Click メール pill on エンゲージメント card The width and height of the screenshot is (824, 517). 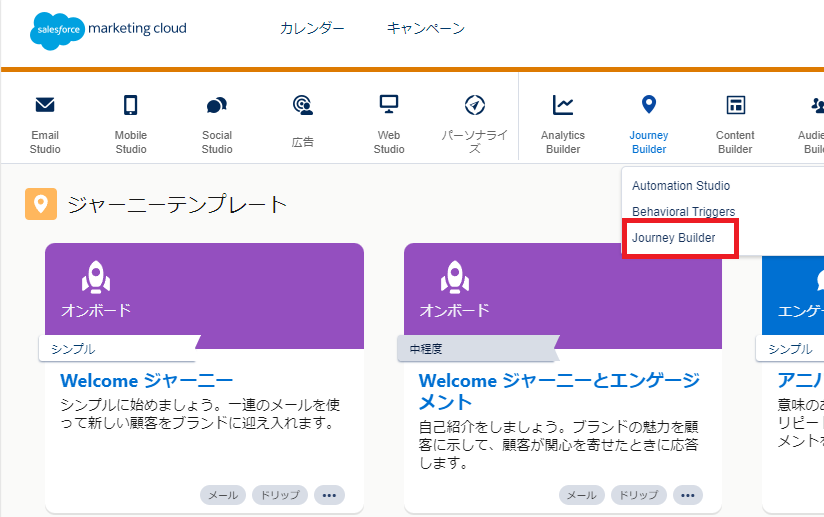[x=582, y=495]
